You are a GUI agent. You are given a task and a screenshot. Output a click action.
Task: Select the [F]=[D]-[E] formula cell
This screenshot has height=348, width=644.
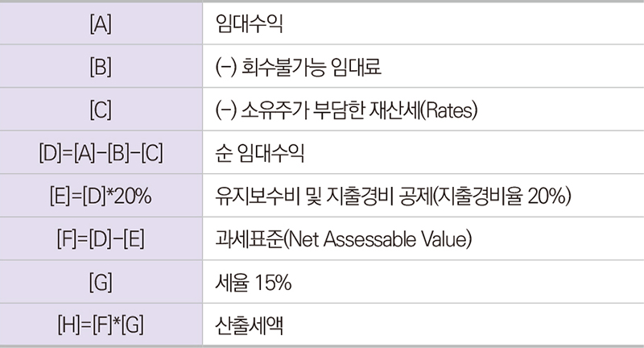(101, 238)
